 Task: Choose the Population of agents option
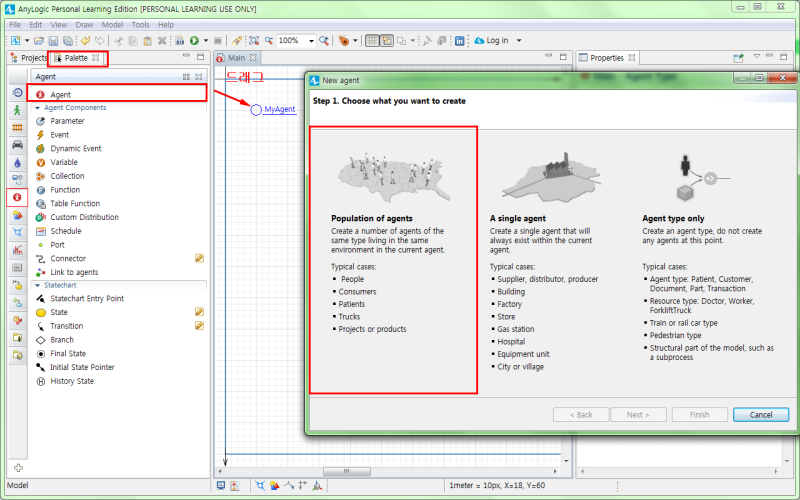[393, 260]
